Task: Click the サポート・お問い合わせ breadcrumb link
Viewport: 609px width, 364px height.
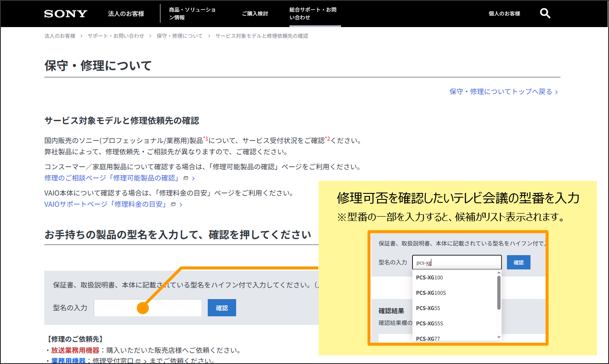Action: click(x=116, y=36)
